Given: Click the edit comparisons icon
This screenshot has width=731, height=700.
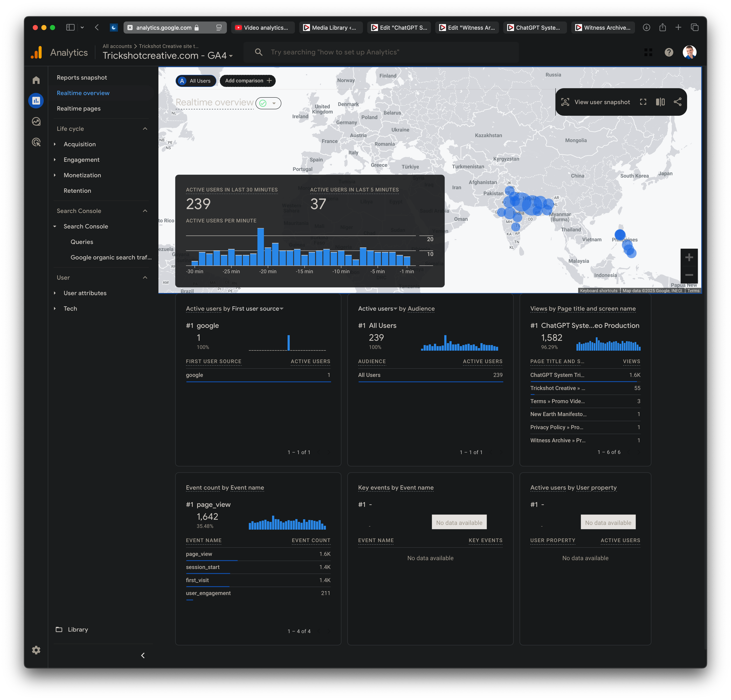Looking at the screenshot, I should pos(661,102).
